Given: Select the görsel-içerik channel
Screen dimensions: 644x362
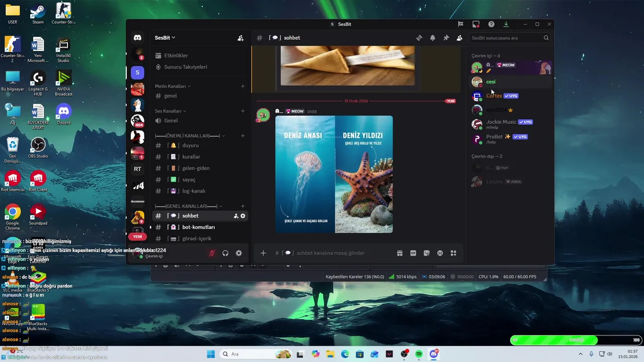Looking at the screenshot, I should point(200,238).
